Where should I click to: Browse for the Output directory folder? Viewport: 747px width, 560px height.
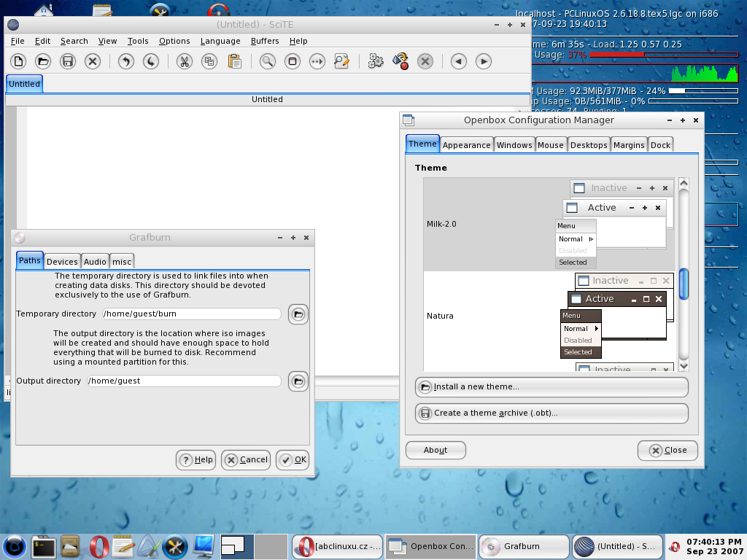[x=298, y=381]
